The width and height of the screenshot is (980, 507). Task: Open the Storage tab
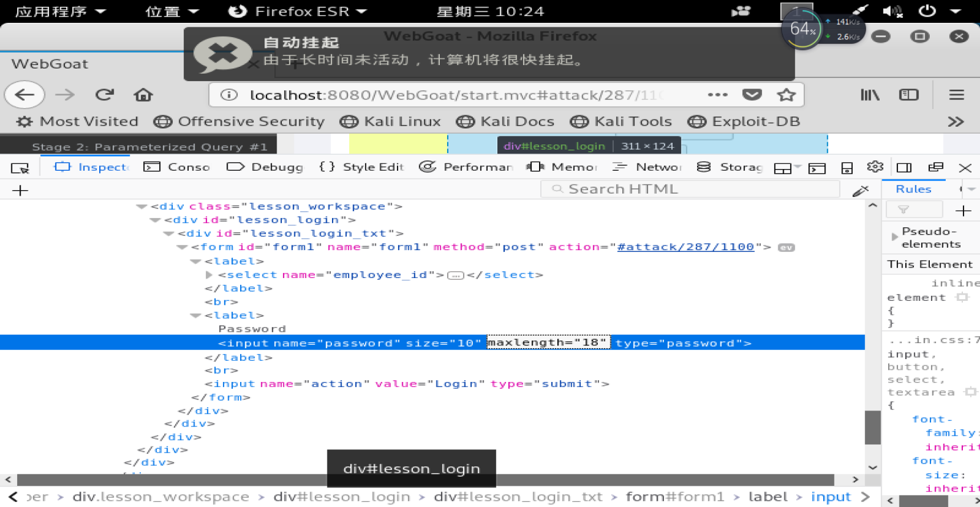730,167
